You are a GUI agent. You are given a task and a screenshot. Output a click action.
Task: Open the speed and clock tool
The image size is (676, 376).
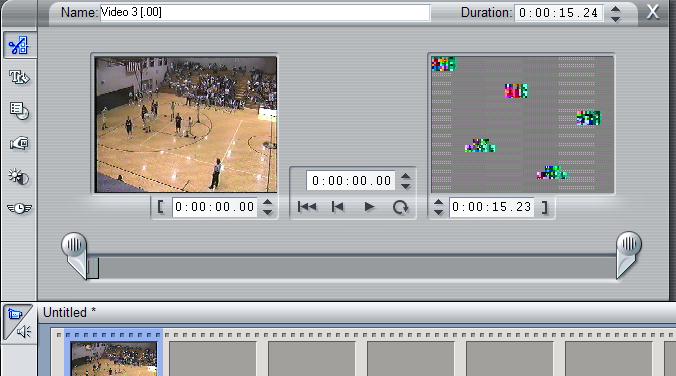click(x=19, y=209)
